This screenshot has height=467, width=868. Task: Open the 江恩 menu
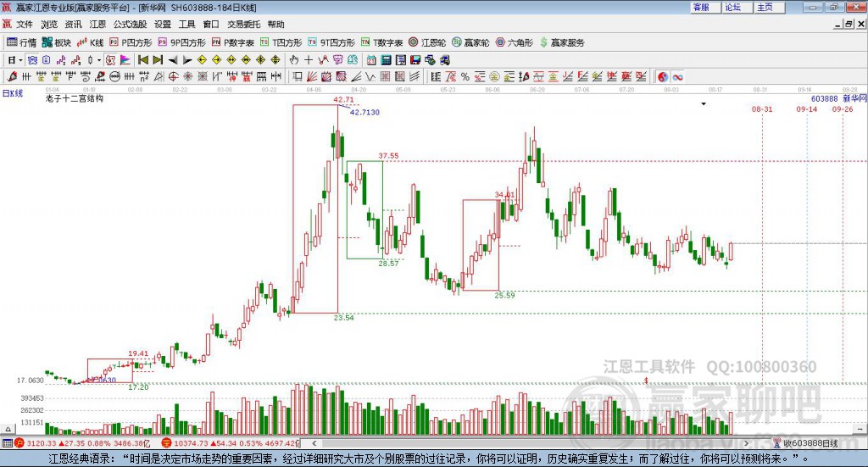[x=97, y=25]
